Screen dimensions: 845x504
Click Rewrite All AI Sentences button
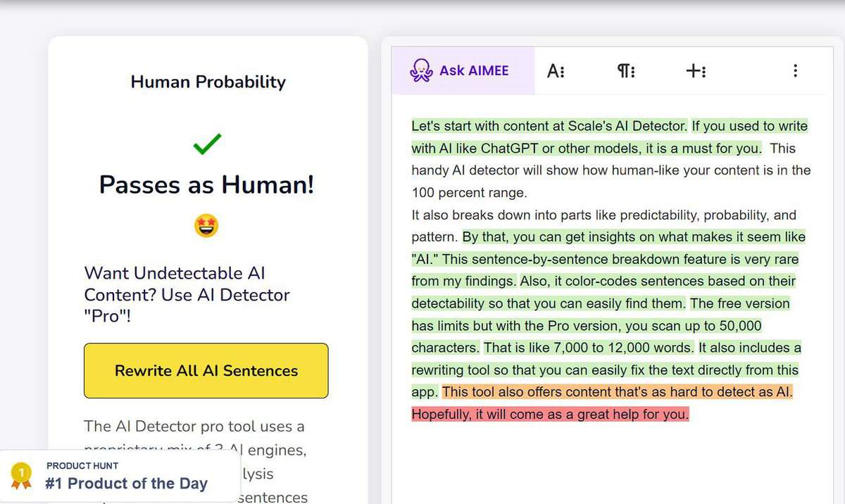point(206,371)
